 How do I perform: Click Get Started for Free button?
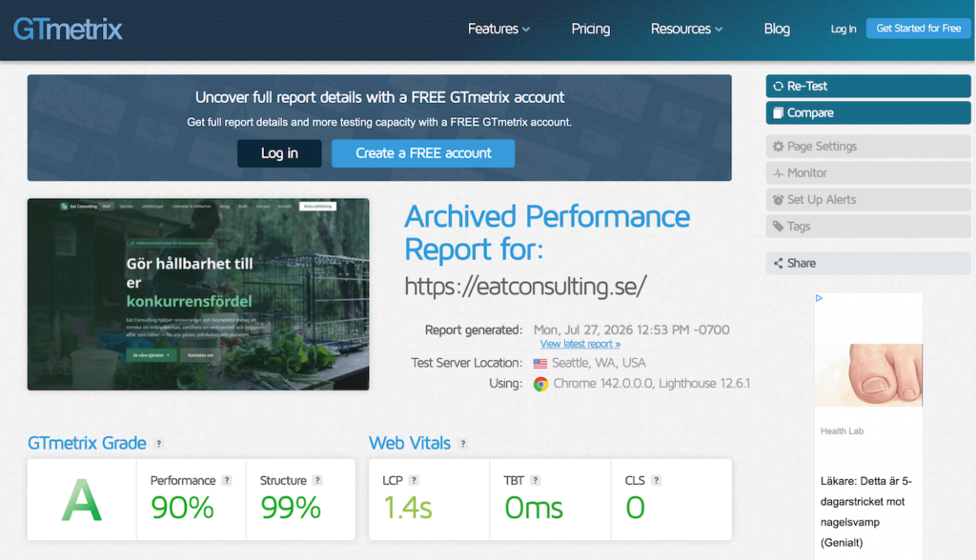click(918, 28)
